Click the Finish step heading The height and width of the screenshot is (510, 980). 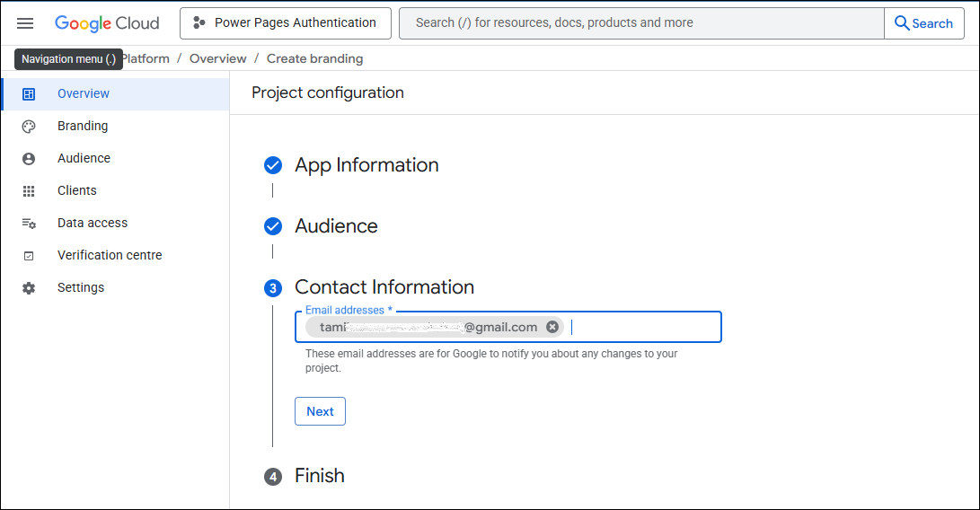320,476
